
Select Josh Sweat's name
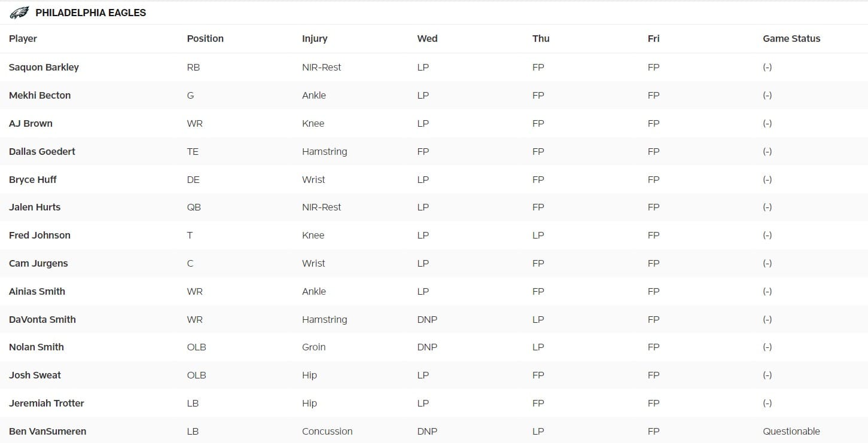coord(35,375)
